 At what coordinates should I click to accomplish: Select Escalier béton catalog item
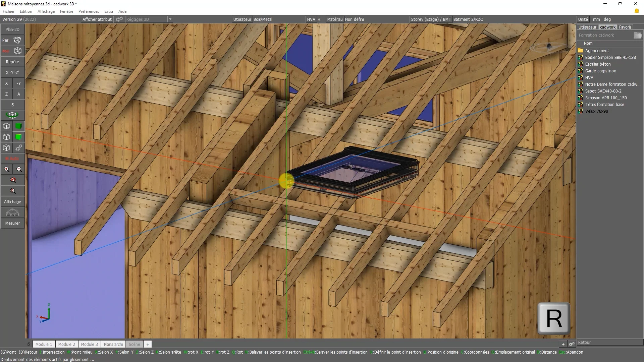pos(598,64)
